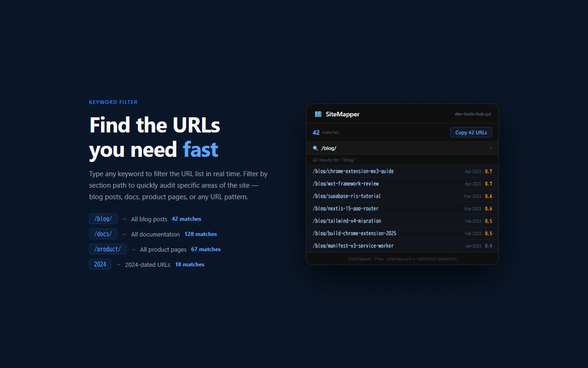The height and width of the screenshot is (368, 588).
Task: Open /blog/nextjs-15-app-router URL row
Action: 402,208
